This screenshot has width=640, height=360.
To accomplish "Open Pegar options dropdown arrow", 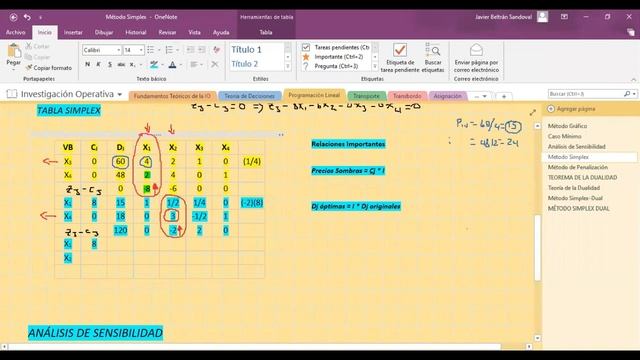I will click(13, 69).
